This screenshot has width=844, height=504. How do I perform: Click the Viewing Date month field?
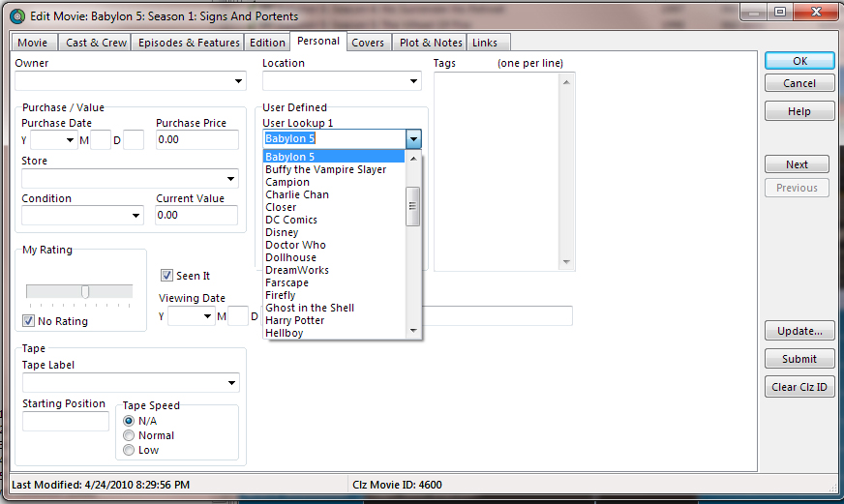tap(238, 316)
